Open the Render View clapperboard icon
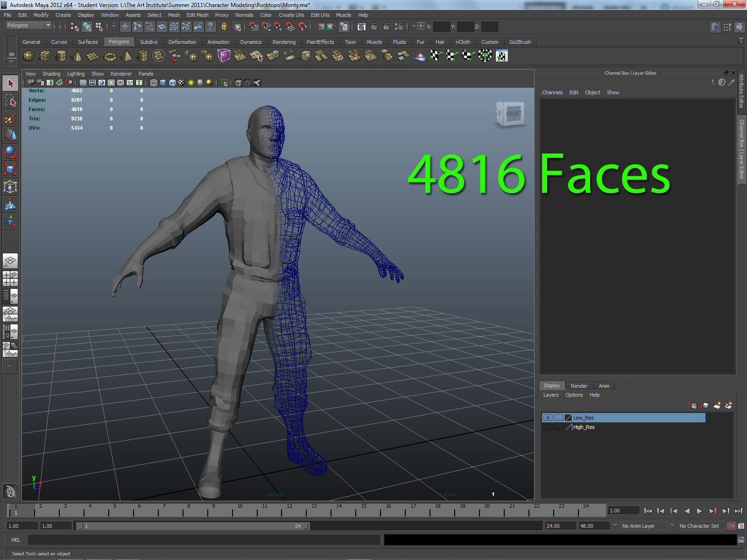747x560 pixels. (361, 27)
